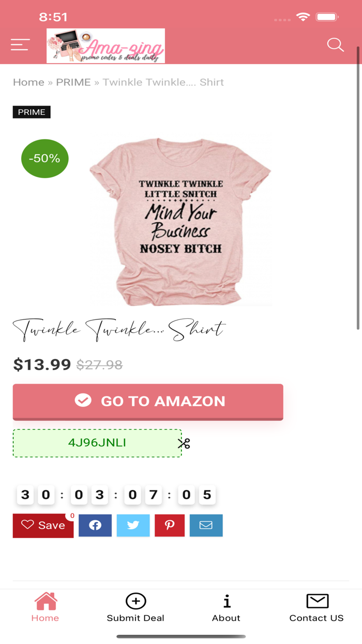Open the About tab
Screen dimensions: 362x644
coord(226,607)
